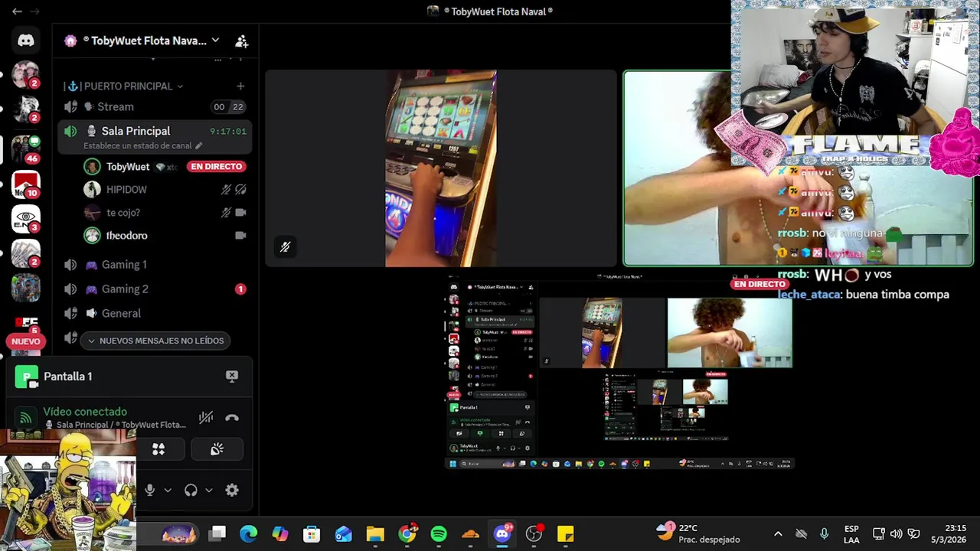Open File Explorer from the taskbar
980x551 pixels.
tap(375, 533)
